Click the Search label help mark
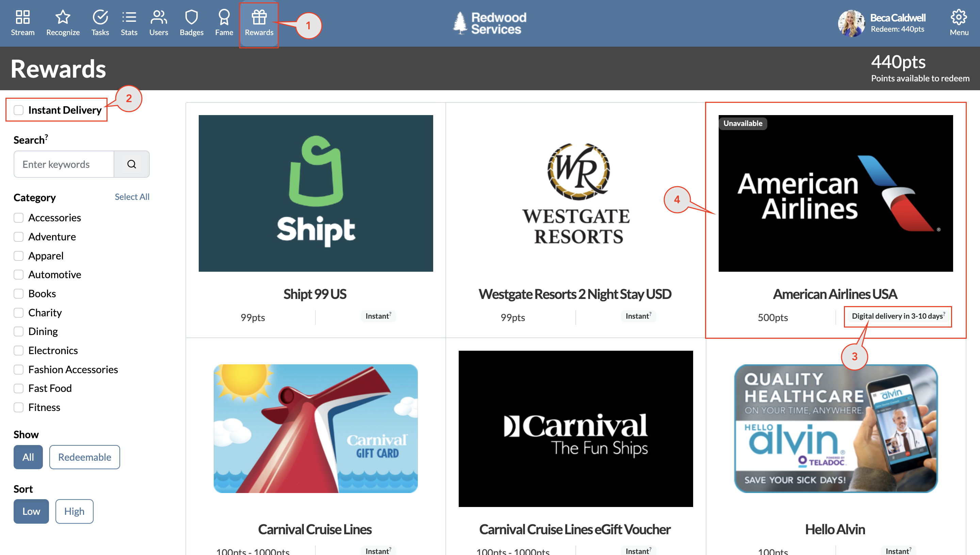Image resolution: width=980 pixels, height=555 pixels. click(47, 137)
